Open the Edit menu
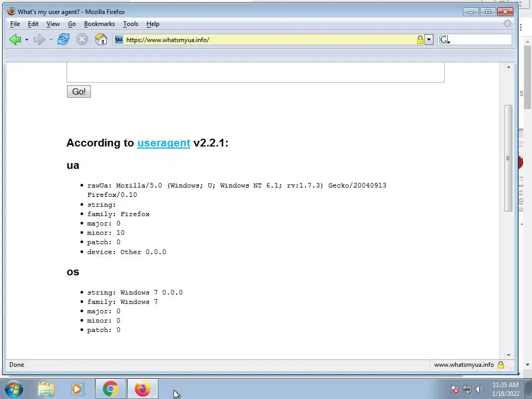 pyautogui.click(x=33, y=24)
